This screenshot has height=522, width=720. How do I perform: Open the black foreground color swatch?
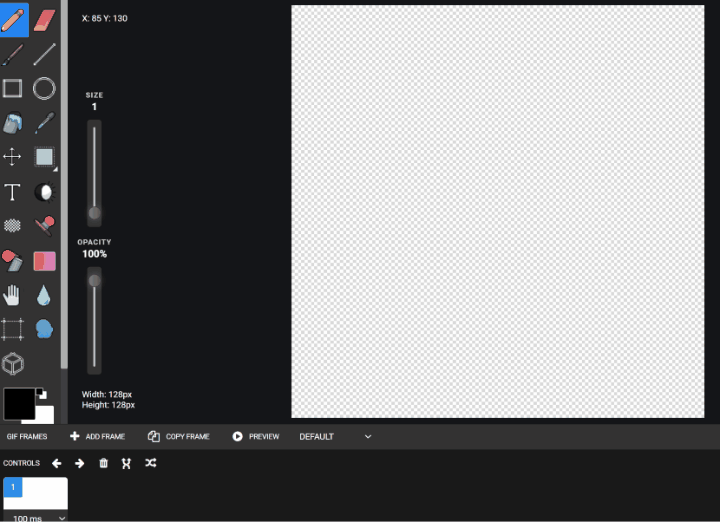19,404
